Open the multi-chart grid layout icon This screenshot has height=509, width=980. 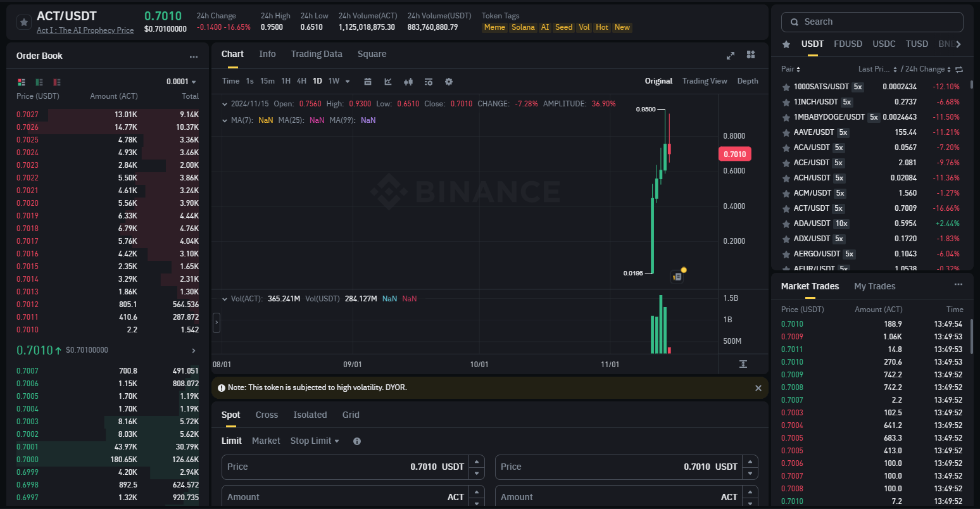pyautogui.click(x=751, y=54)
